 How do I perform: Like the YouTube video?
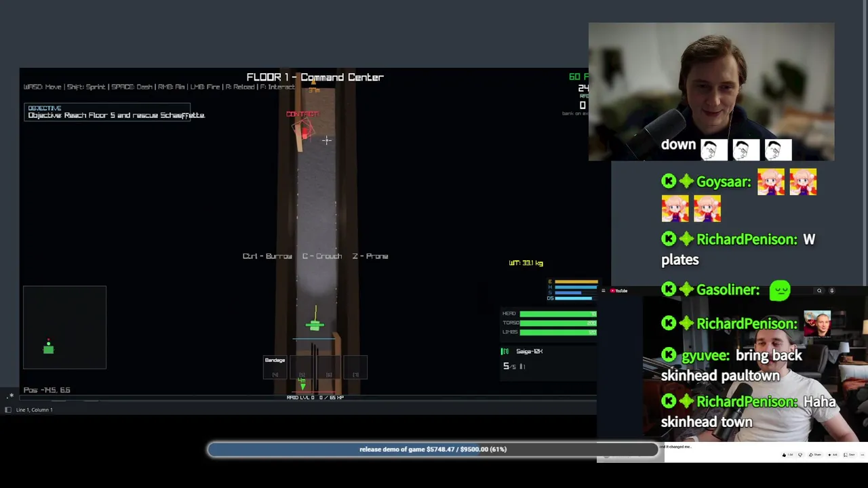787,455
